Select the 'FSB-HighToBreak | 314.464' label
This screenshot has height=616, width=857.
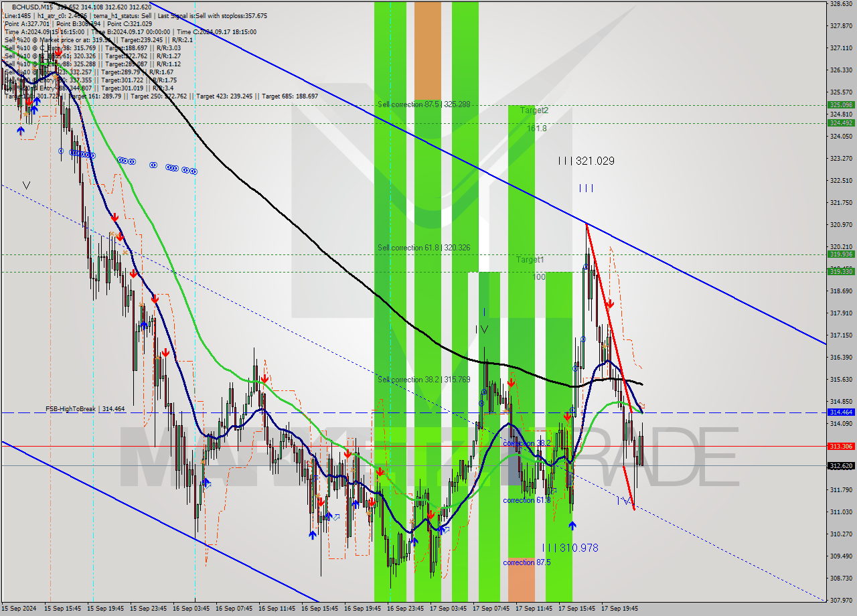[85, 408]
